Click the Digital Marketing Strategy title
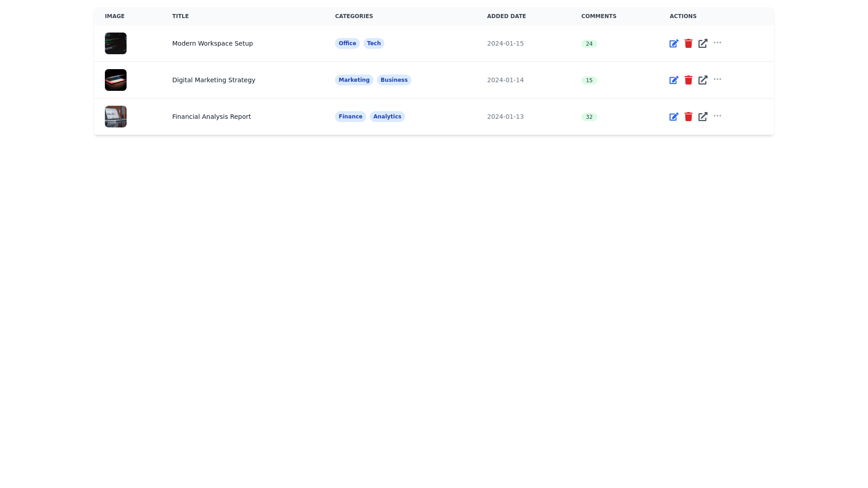This screenshot has width=868, height=488. [213, 80]
